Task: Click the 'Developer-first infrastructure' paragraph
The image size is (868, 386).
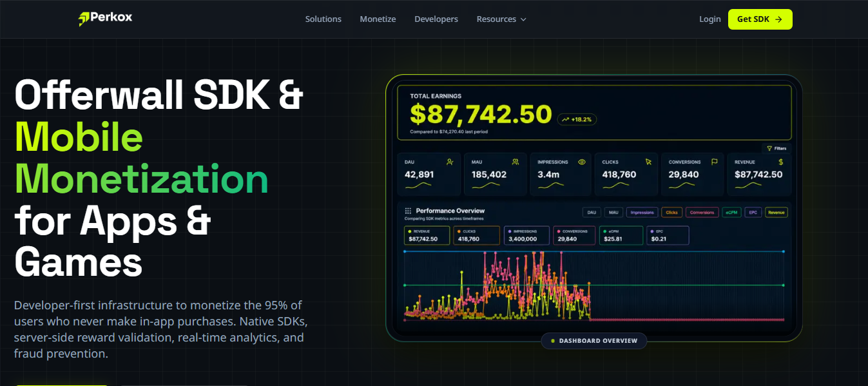Action: point(161,329)
